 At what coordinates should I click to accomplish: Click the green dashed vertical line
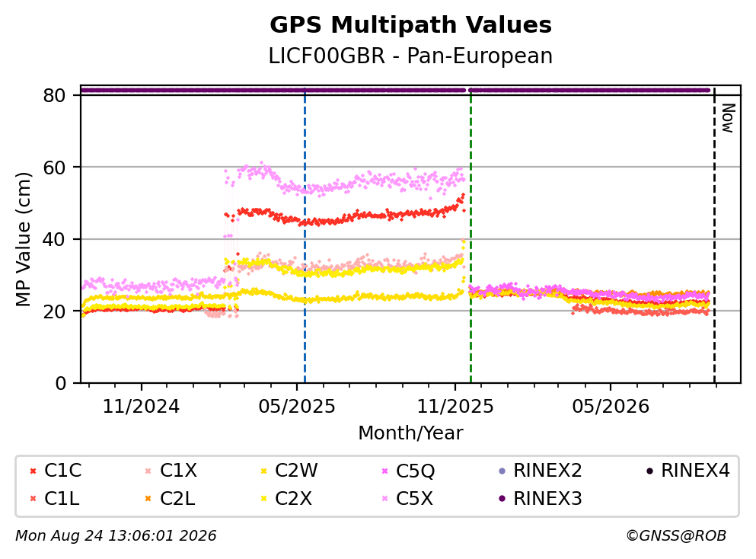point(471,236)
